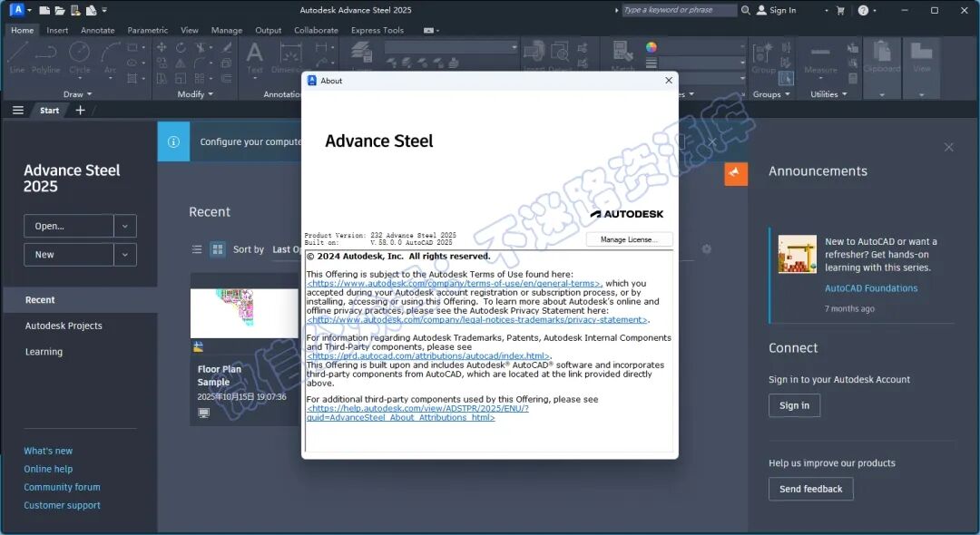Open the Layer Properties icon
The width and height of the screenshot is (980, 535).
pos(361,53)
